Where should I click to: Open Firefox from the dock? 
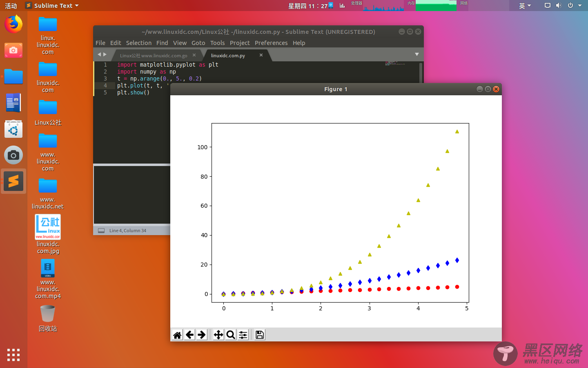(13, 24)
